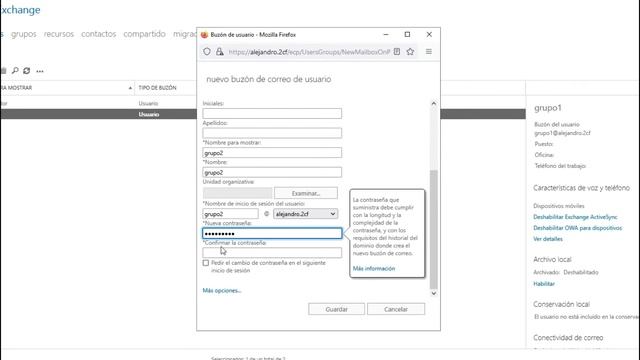The width and height of the screenshot is (640, 360).
Task: Switch to the contactos tab
Action: pos(99,34)
